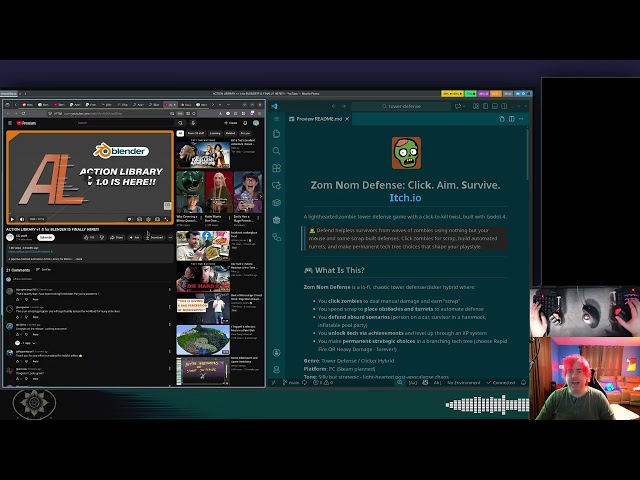Select the Learning filter chip
The width and height of the screenshot is (640, 480).
pyautogui.click(x=215, y=133)
